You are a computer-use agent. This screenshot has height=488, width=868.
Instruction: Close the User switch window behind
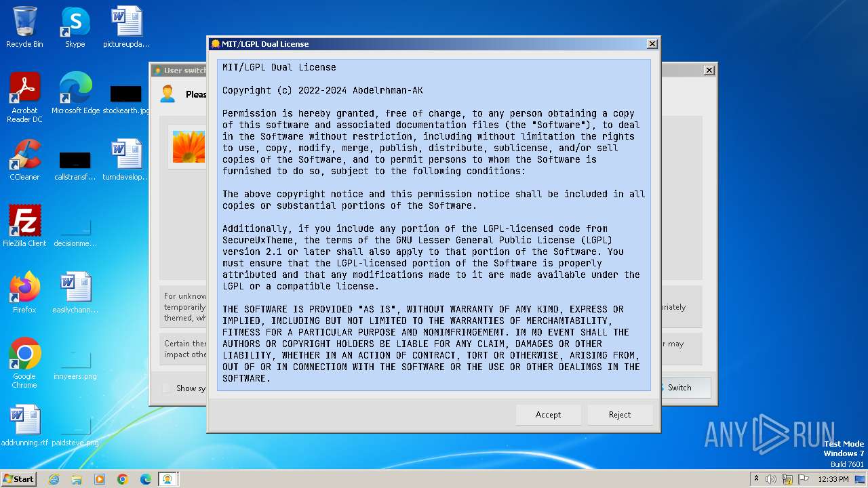point(709,70)
